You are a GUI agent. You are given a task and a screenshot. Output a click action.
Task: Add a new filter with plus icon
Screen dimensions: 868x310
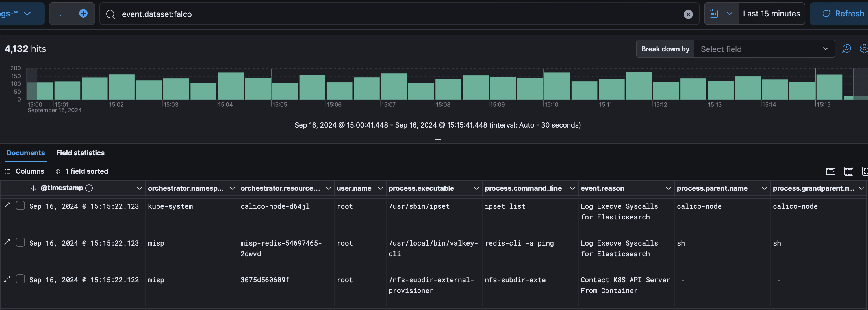pyautogui.click(x=83, y=14)
